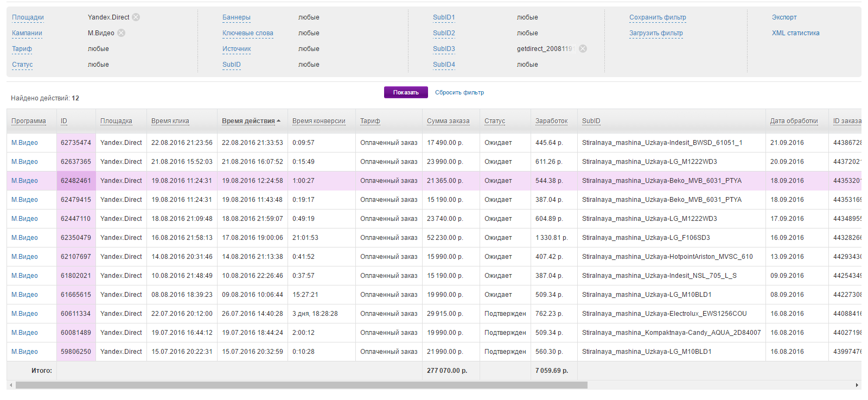Image resolution: width=868 pixels, height=400 pixels.
Task: Open the SubID4 filter selector
Action: point(444,65)
